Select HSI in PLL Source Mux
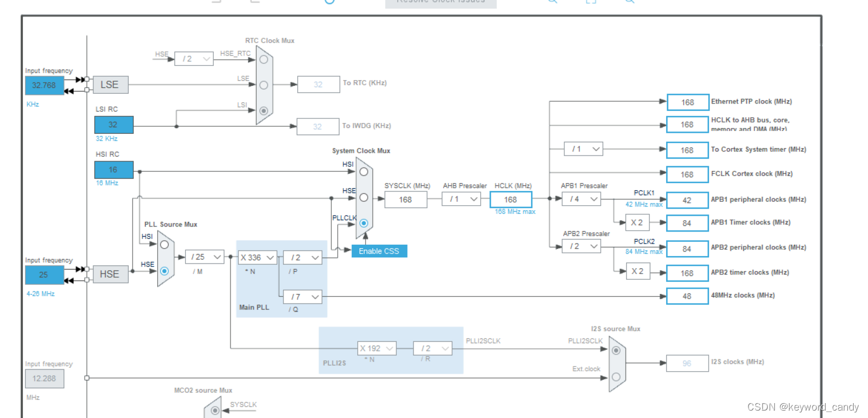The width and height of the screenshot is (868, 418). click(165, 244)
